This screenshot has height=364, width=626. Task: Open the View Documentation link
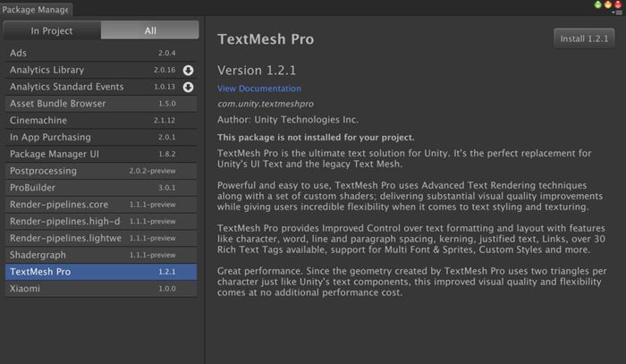pos(258,89)
